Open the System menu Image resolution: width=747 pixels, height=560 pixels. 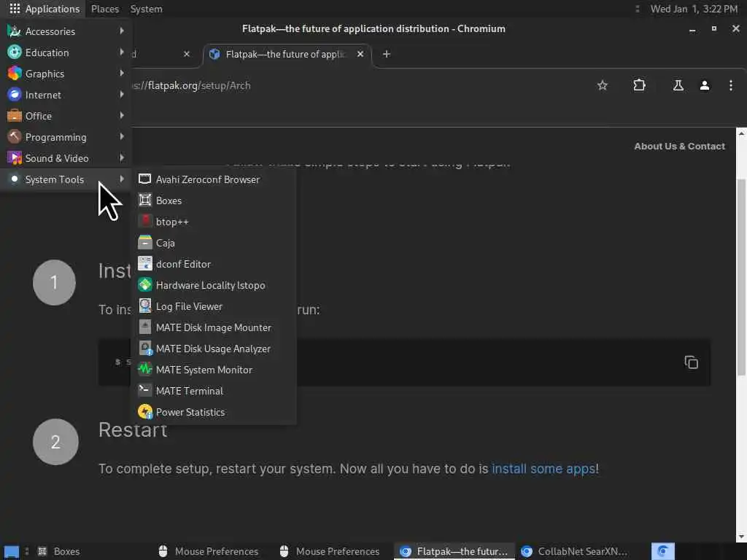click(146, 9)
